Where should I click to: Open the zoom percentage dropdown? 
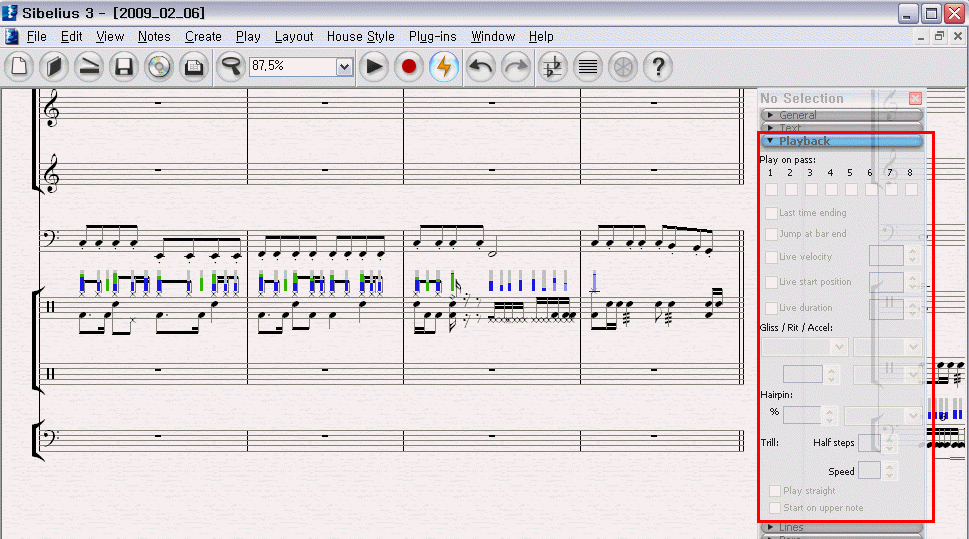[x=344, y=67]
